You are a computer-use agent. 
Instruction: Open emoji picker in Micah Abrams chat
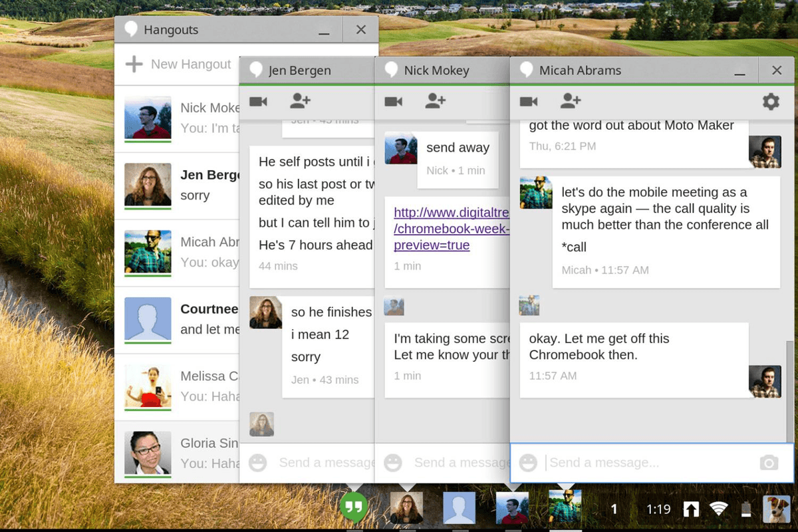click(528, 463)
